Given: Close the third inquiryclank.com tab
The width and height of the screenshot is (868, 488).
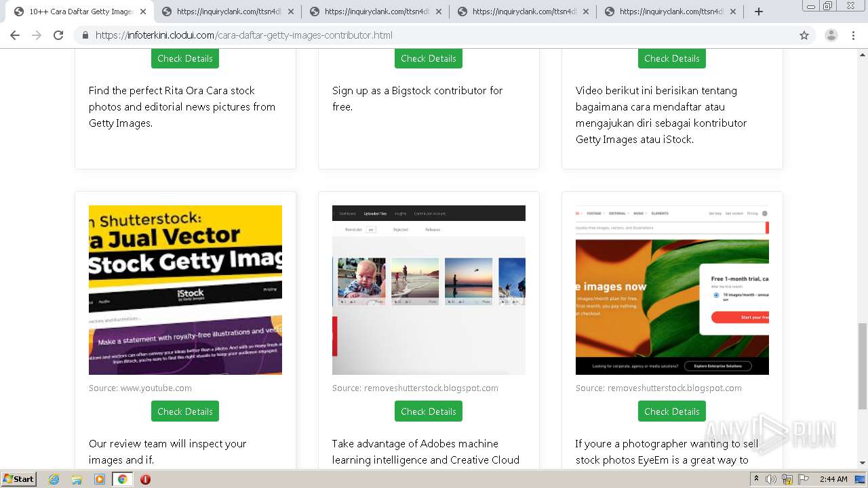Looking at the screenshot, I should (438, 12).
